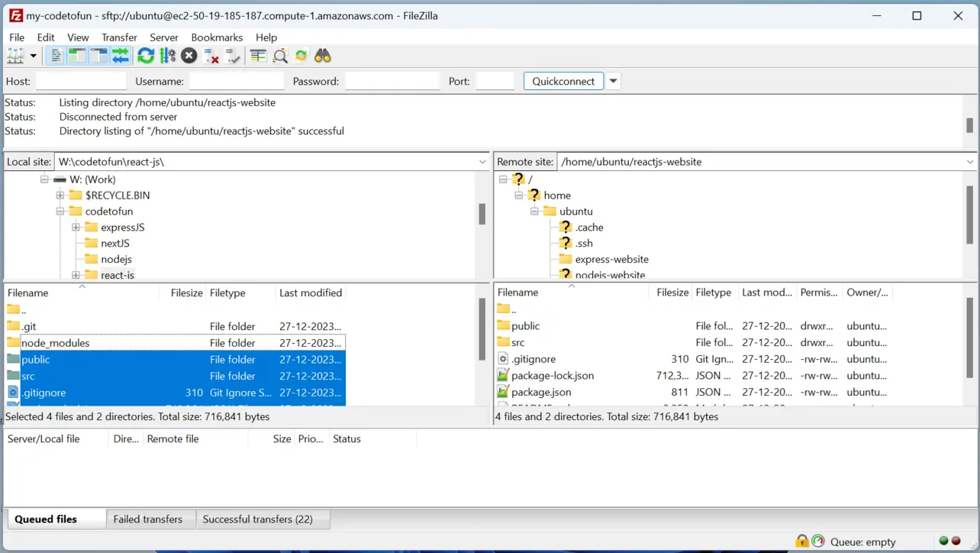Image resolution: width=980 pixels, height=553 pixels.
Task: Select the .ssh remote tree folder
Action: pos(584,244)
